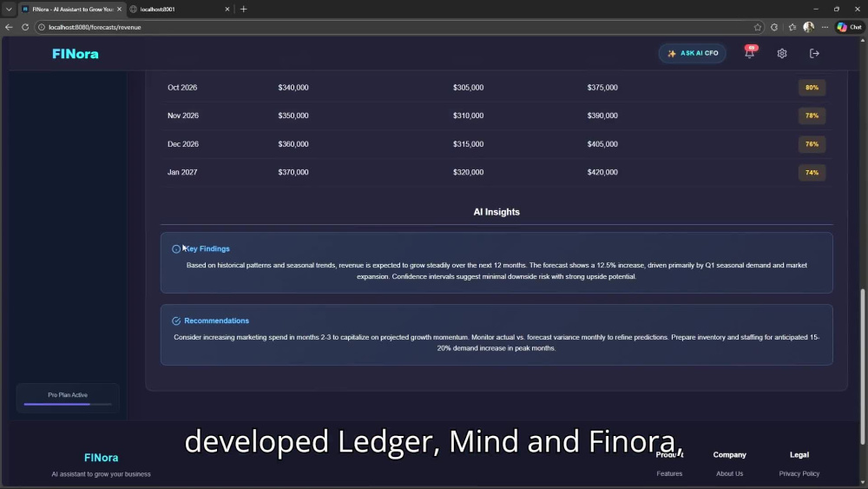Click the Company footer heading
The image size is (868, 489).
click(730, 454)
